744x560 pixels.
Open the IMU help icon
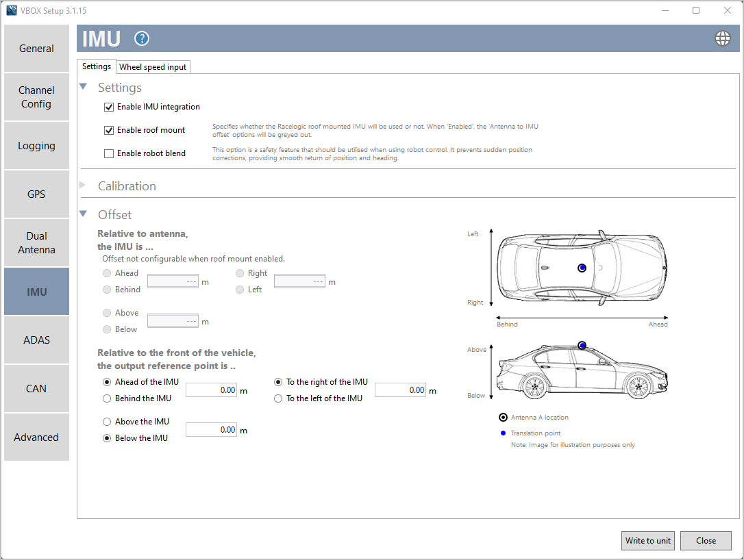point(141,38)
